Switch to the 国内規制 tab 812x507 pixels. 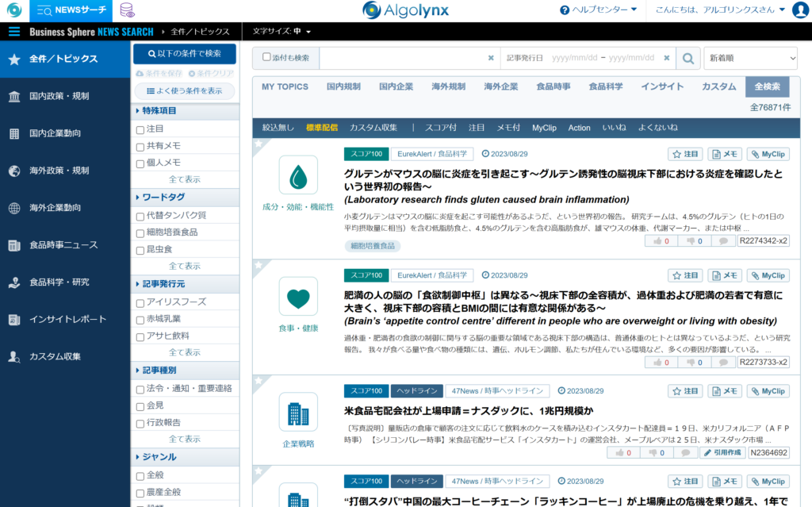343,86
